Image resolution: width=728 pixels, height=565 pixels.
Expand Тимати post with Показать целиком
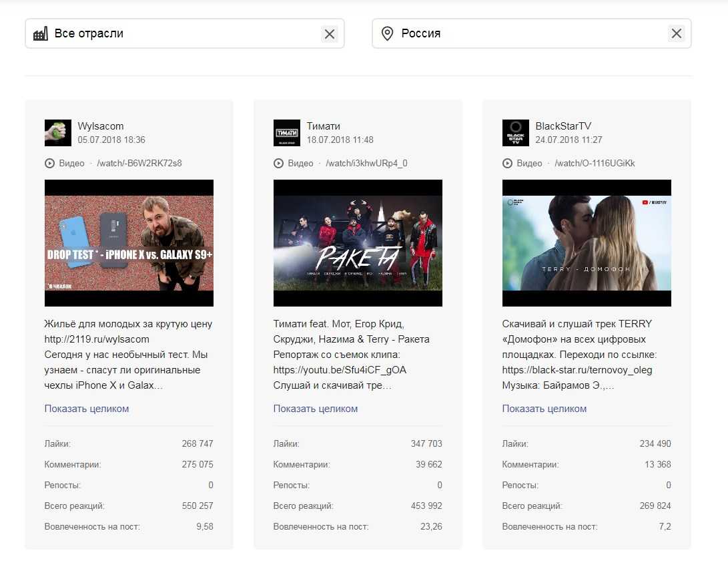[x=316, y=409]
